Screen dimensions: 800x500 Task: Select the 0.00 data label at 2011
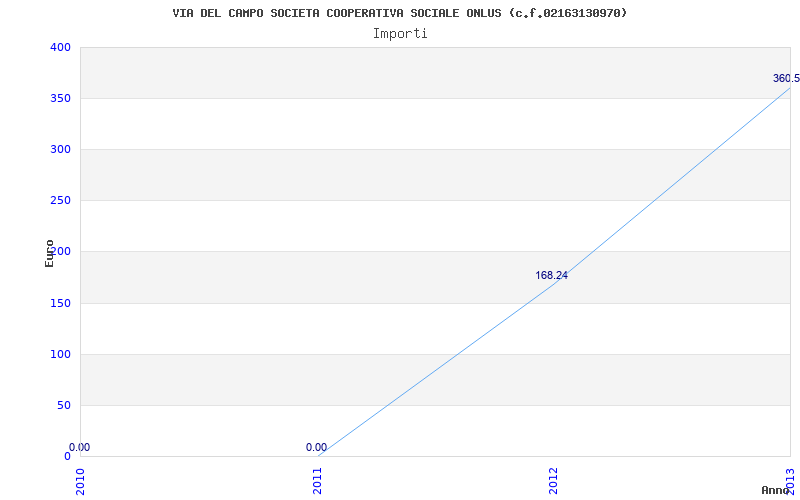(316, 447)
